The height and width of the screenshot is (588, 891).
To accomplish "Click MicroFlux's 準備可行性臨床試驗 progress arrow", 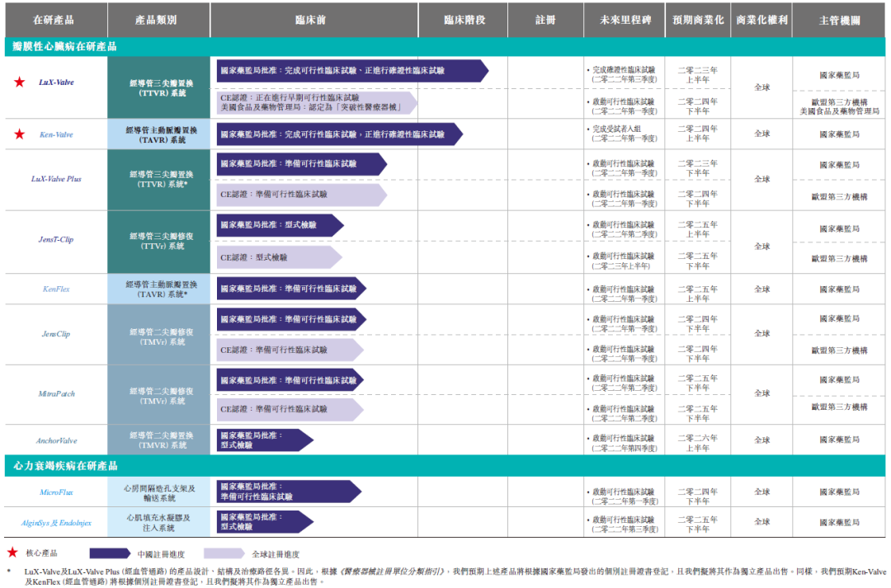I will coord(290,492).
